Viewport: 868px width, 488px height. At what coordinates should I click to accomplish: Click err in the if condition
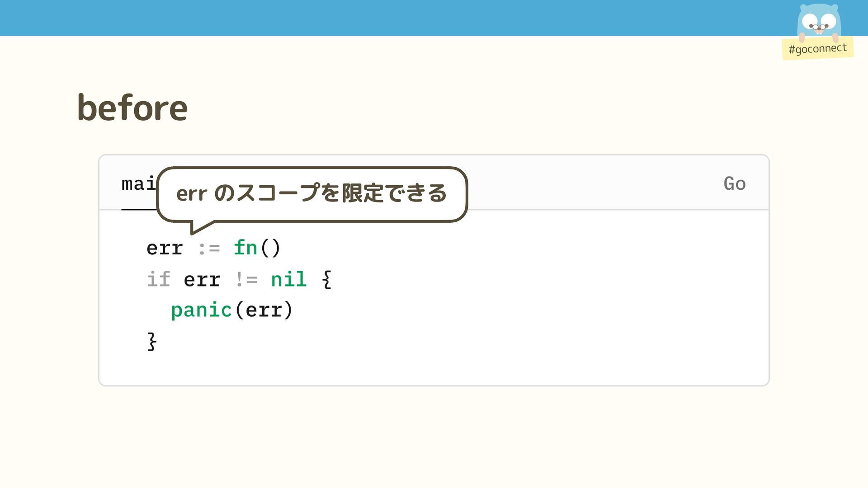[202, 280]
